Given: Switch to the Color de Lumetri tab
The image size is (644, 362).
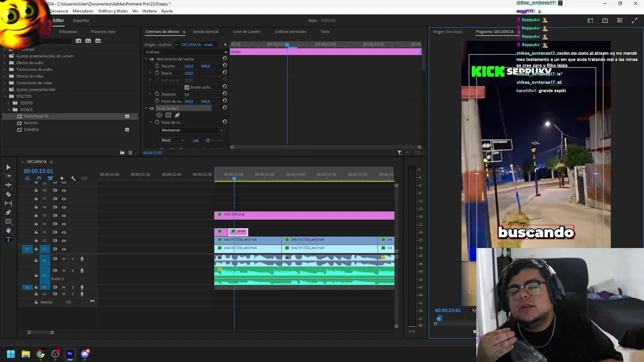Looking at the screenshot, I should click(x=247, y=32).
